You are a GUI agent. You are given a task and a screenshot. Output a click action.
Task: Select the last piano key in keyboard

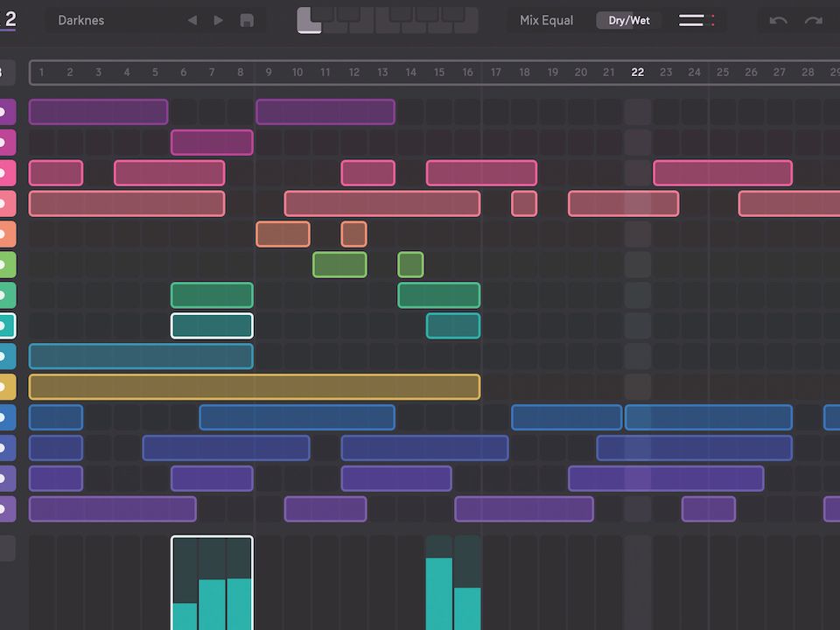coord(466,20)
